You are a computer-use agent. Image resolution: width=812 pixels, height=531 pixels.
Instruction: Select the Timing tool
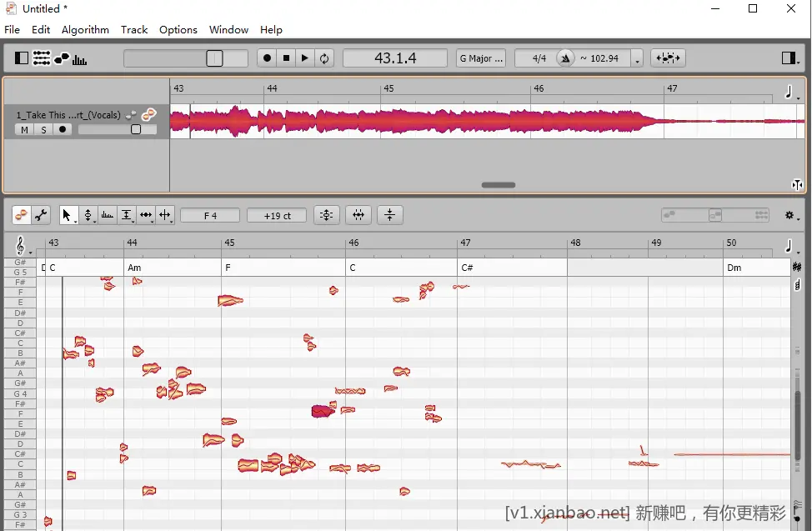146,215
